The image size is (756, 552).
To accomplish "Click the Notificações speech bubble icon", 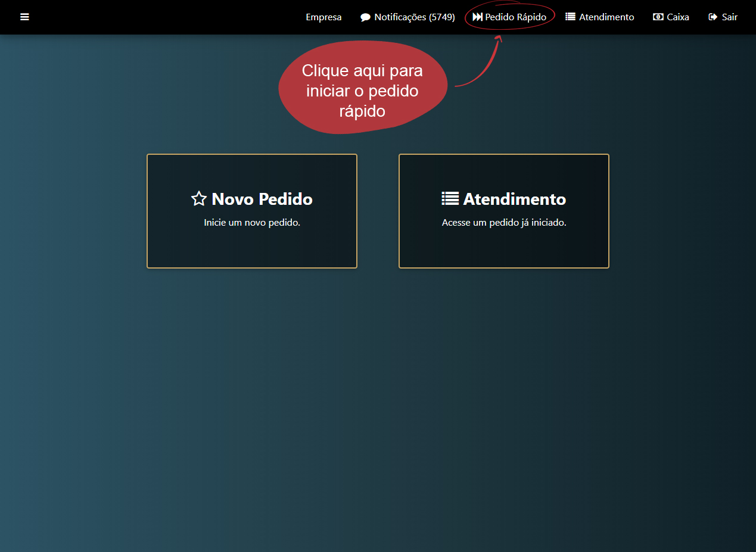I will tap(365, 17).
